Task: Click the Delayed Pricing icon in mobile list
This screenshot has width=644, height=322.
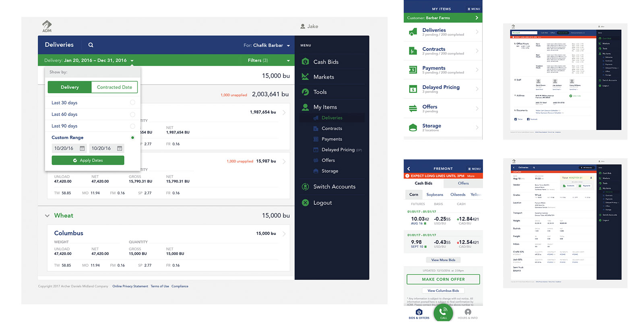Action: (x=413, y=89)
